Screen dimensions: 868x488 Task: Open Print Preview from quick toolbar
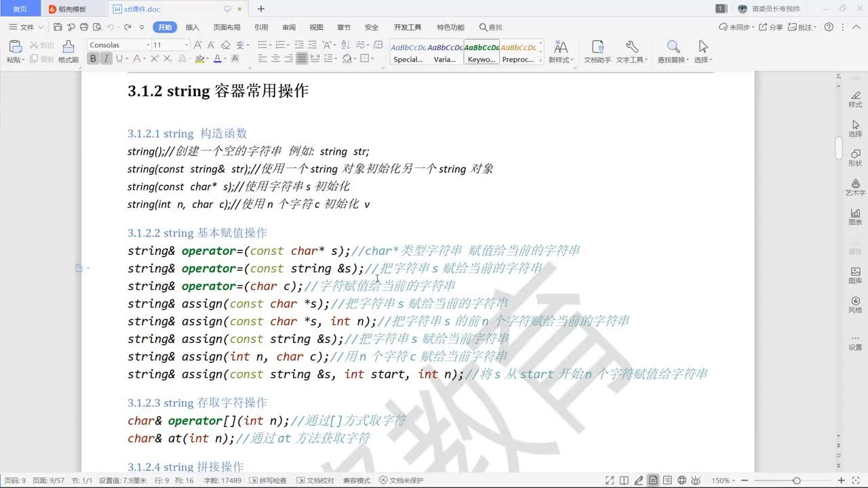tap(97, 27)
